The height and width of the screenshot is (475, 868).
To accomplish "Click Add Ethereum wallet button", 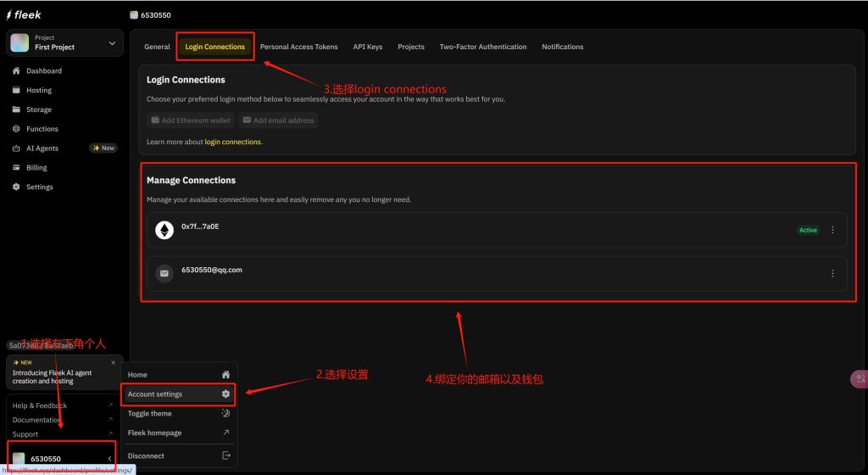I will click(191, 120).
